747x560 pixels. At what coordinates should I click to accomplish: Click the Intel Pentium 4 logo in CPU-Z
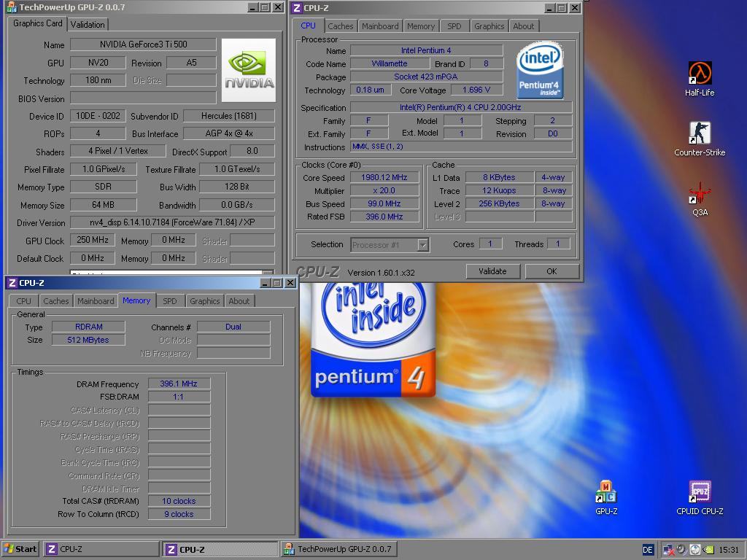point(540,69)
